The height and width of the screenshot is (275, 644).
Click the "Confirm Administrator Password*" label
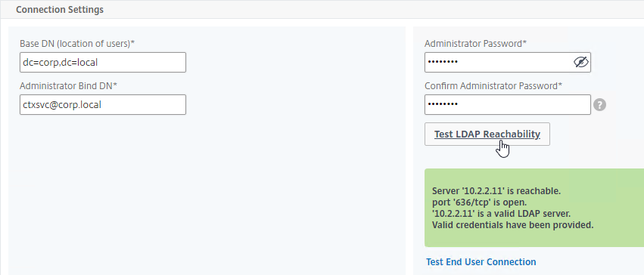(x=493, y=85)
